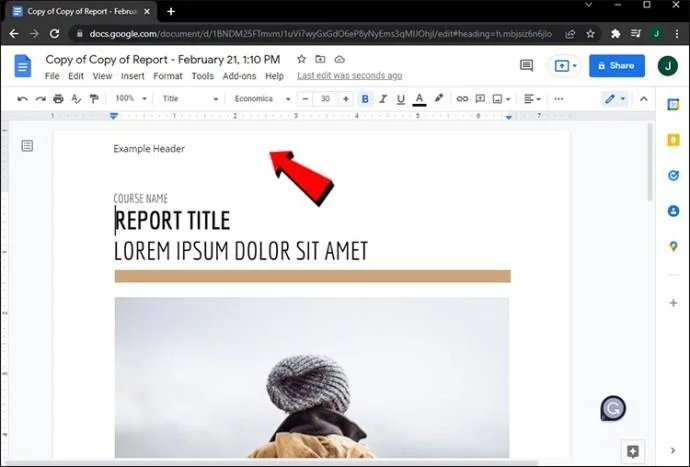
Task: Decrease font size with minus button
Action: coord(305,99)
